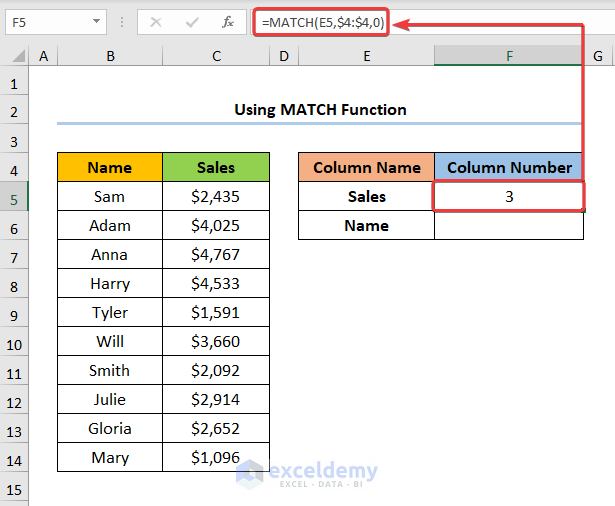Select row 5 header
615x506 pixels.
click(x=14, y=197)
